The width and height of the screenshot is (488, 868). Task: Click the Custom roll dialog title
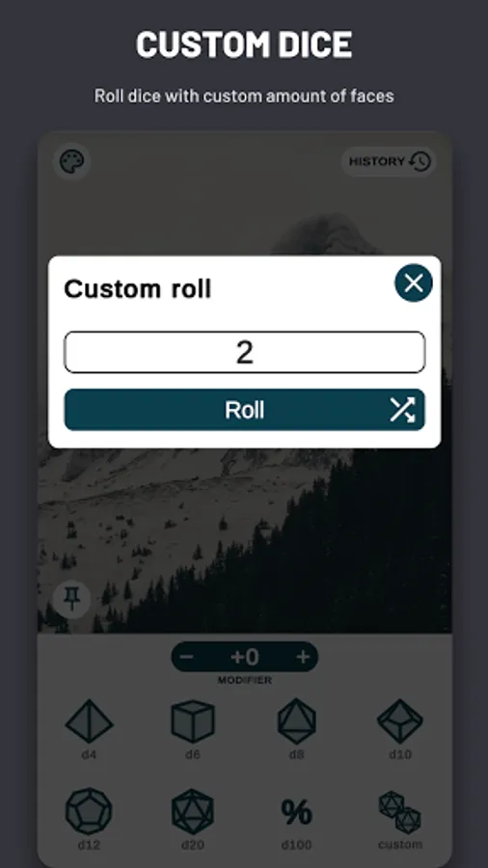[138, 289]
